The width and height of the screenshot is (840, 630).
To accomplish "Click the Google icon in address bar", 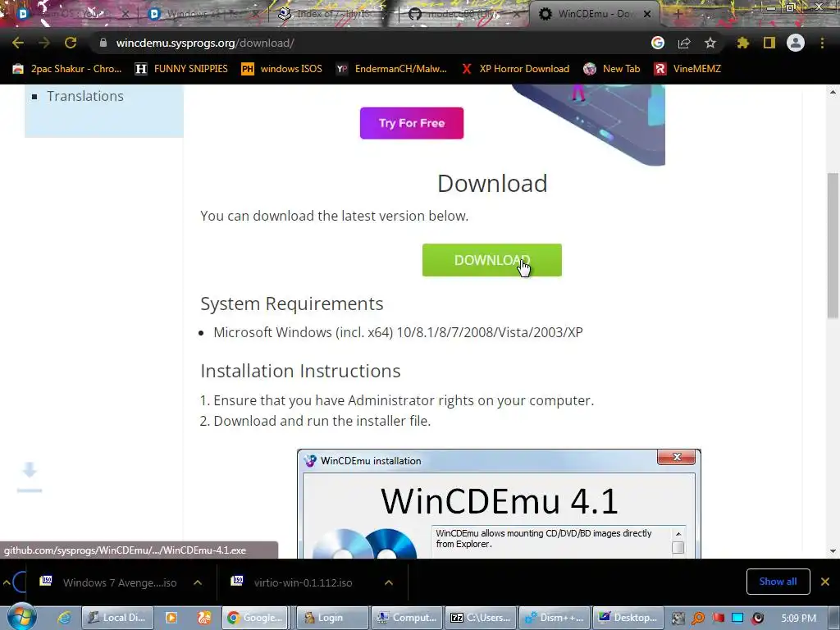I will click(658, 43).
